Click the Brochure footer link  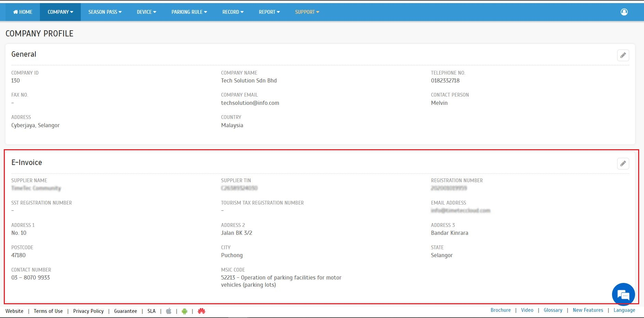[x=501, y=310]
